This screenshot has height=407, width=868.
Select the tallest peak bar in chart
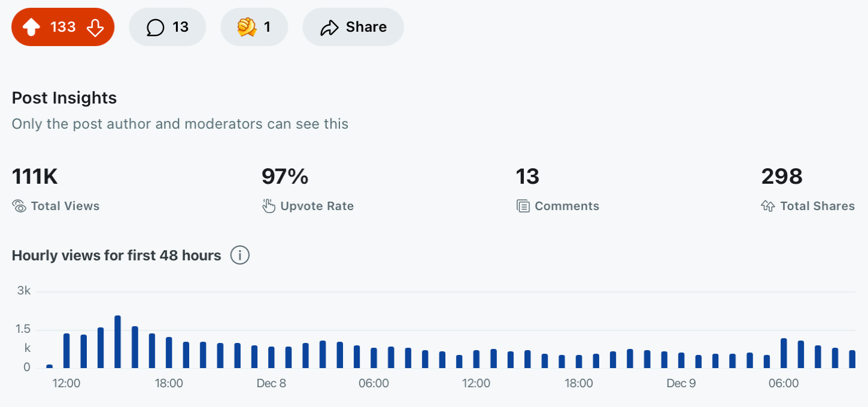(118, 342)
